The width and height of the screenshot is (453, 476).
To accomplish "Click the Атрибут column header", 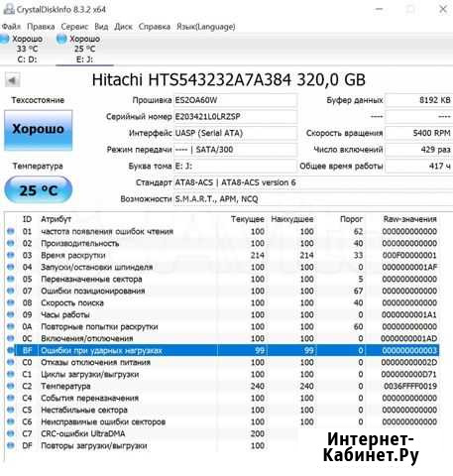I will 56,219.
